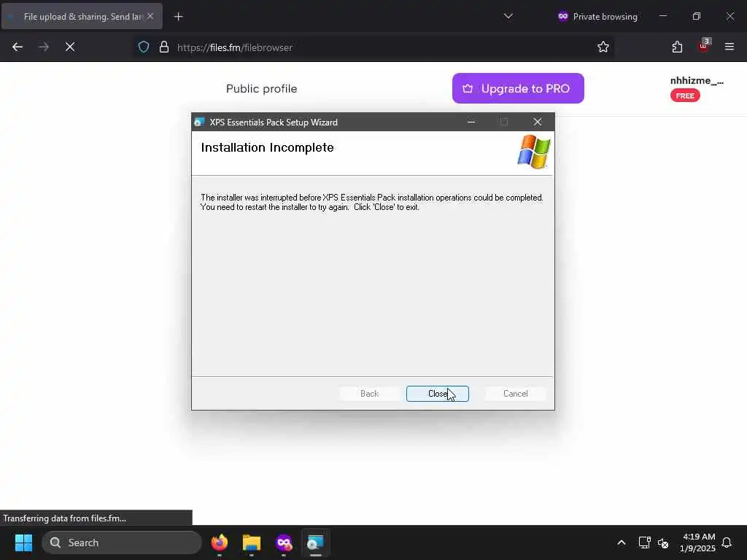The image size is (747, 560).
Task: Click Upgrade to PRO button
Action: point(518,88)
